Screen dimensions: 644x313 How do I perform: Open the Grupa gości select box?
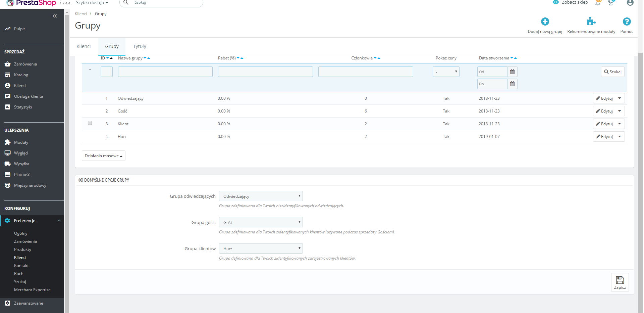(261, 222)
